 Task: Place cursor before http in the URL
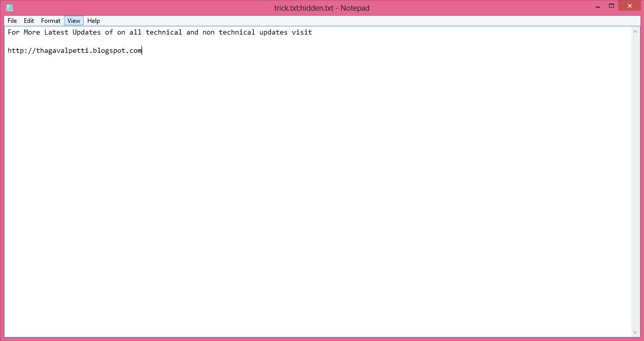pos(8,50)
